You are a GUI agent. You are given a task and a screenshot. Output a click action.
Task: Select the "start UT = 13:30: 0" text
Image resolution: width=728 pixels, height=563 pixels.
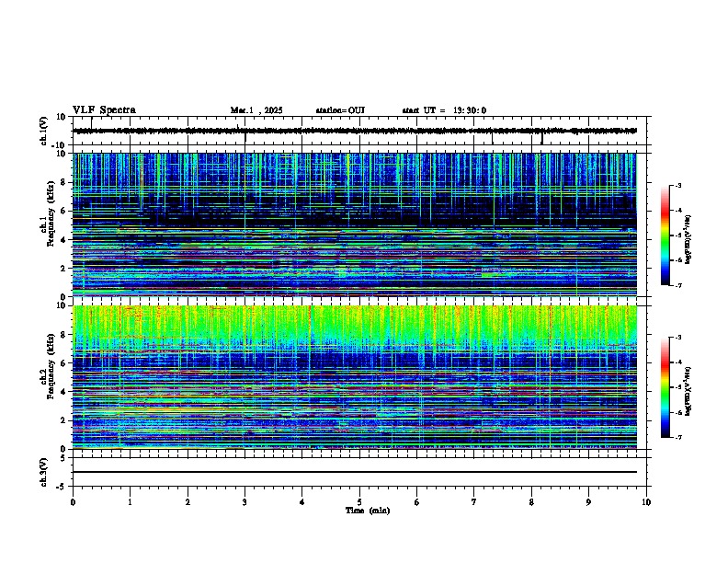(444, 110)
